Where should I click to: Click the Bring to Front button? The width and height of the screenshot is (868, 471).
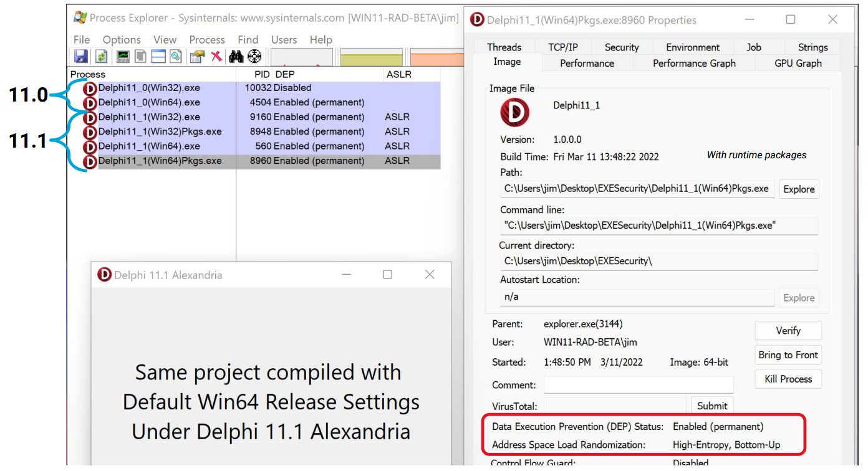click(x=788, y=355)
